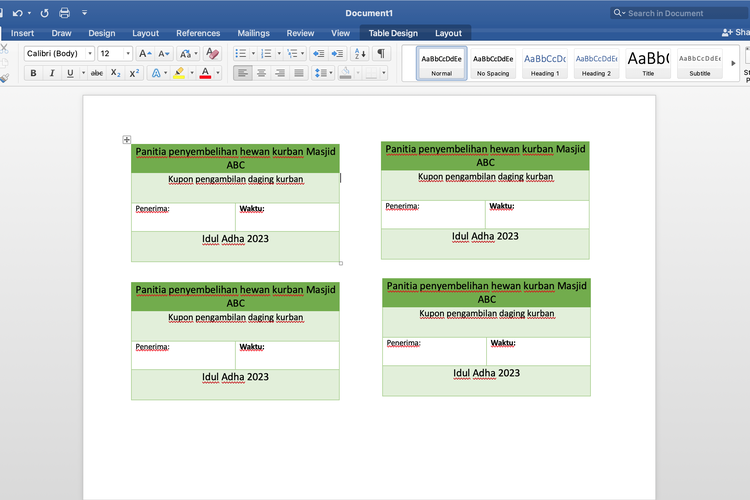Open the Draw ribbon tab
Image resolution: width=750 pixels, height=500 pixels.
point(61,33)
